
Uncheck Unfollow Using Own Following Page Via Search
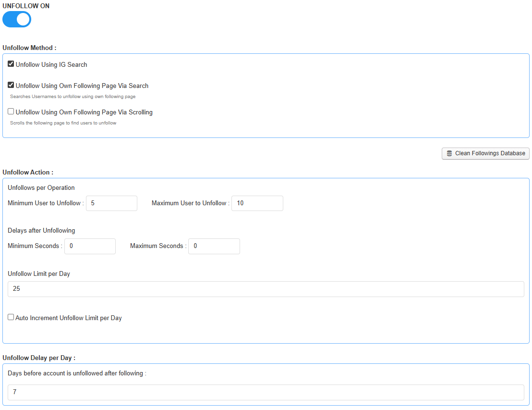[11, 85]
